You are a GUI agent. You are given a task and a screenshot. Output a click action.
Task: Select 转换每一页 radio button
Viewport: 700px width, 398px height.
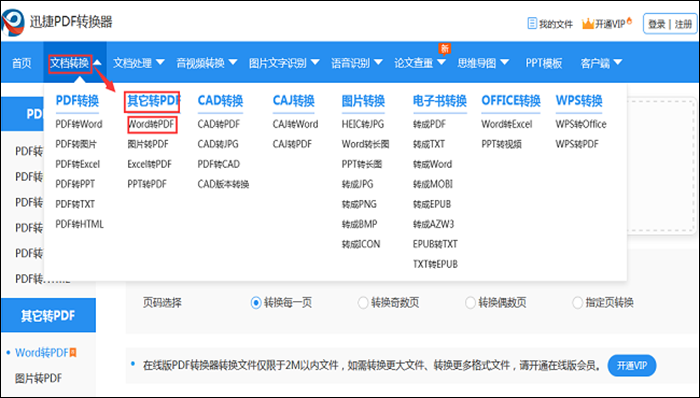tap(256, 303)
